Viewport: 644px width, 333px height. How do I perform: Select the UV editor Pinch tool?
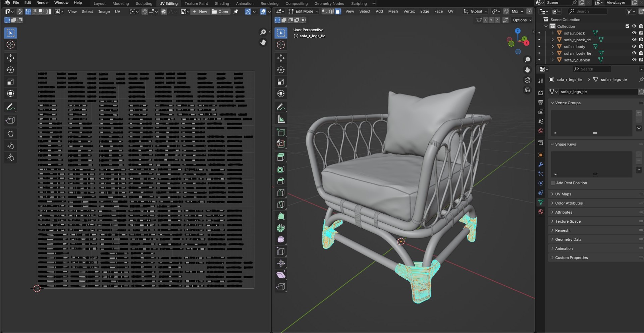10,157
